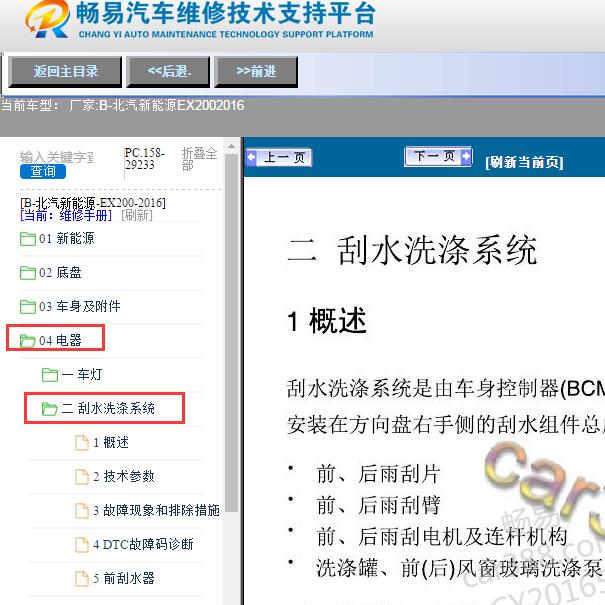Click the 前、后雨刮片 bullet text

378,474
